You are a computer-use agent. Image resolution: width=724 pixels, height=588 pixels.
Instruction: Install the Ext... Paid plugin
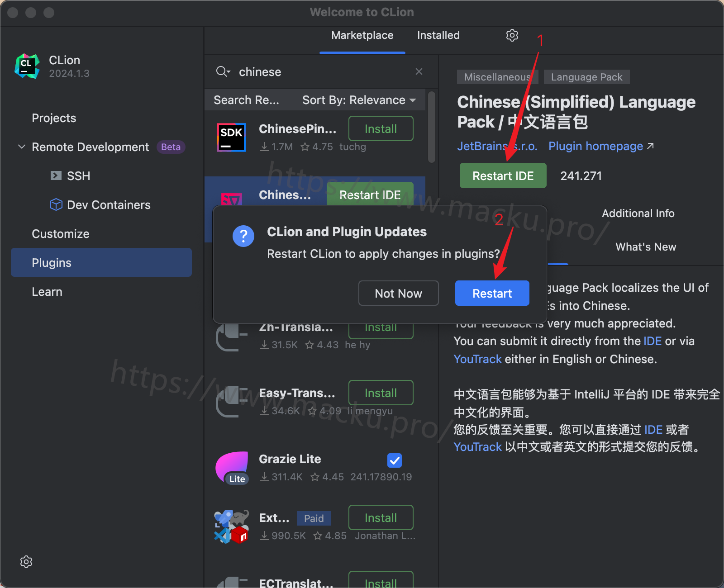(x=381, y=517)
